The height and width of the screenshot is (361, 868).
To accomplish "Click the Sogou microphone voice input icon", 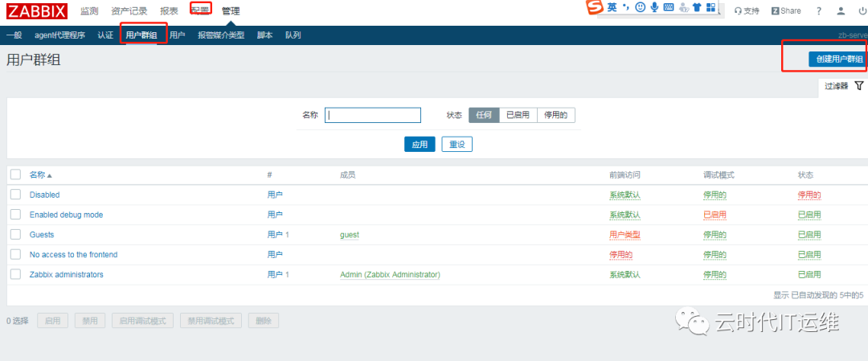I will [655, 7].
